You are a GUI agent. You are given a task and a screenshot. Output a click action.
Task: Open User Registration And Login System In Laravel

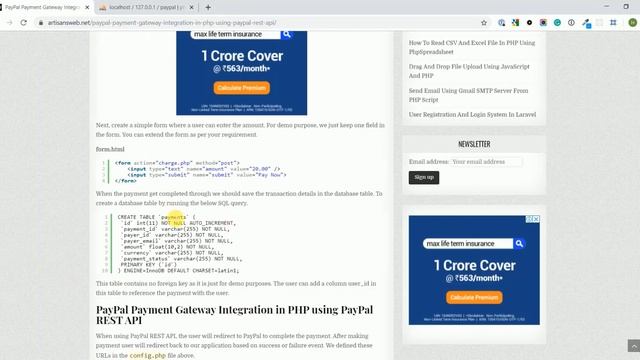tap(472, 115)
